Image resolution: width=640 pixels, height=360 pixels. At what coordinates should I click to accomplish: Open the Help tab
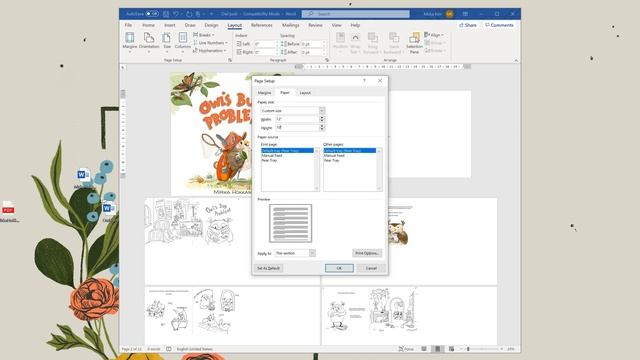355,25
